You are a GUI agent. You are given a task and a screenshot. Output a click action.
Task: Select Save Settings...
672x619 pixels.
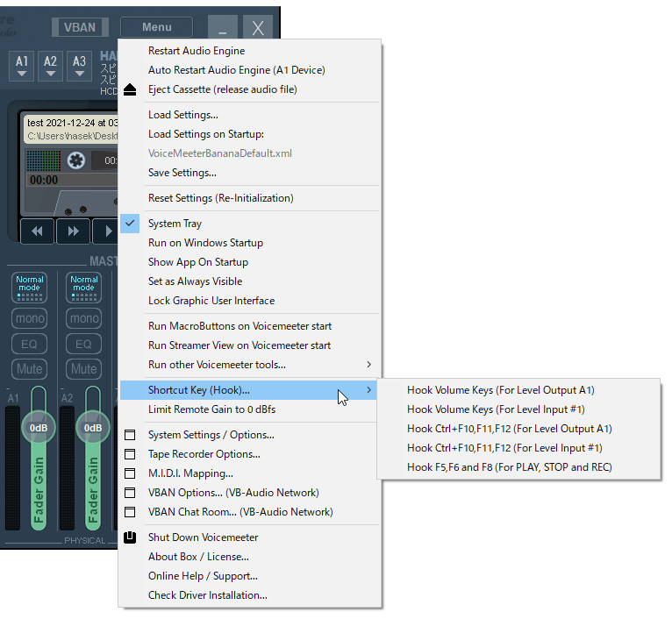249,173
